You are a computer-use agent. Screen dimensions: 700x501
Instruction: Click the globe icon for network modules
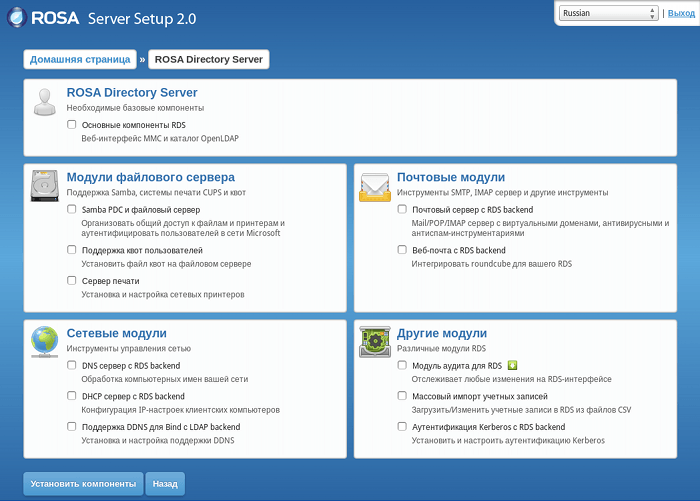point(45,342)
